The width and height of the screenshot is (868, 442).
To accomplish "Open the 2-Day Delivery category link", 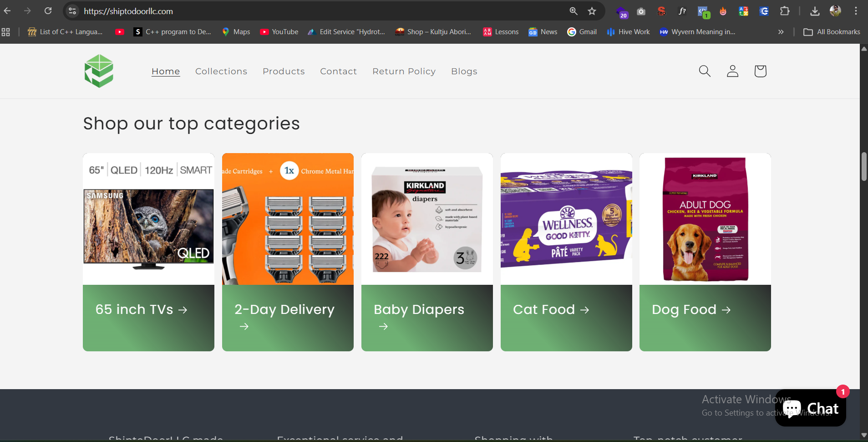I will click(284, 318).
